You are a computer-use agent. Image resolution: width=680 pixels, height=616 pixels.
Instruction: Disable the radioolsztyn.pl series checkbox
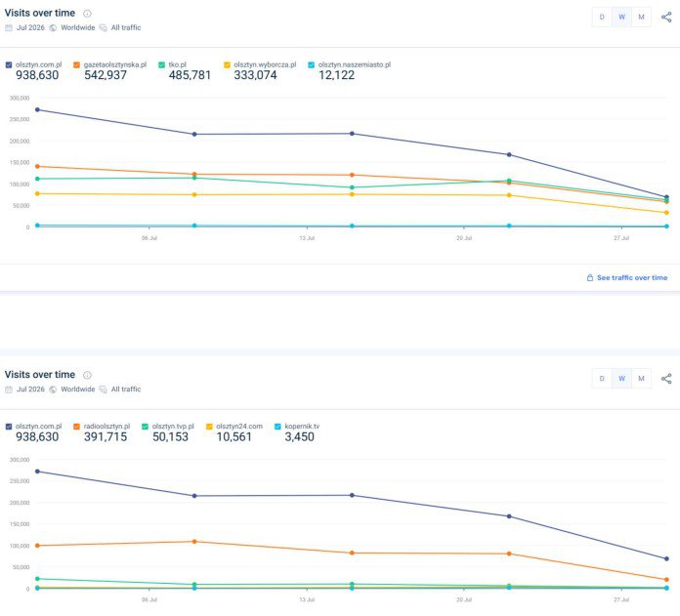point(77,427)
